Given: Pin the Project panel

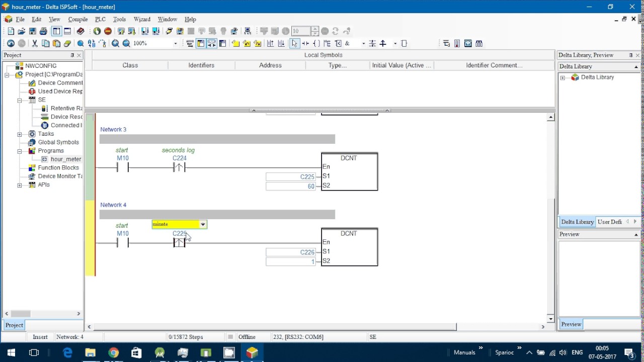Looking at the screenshot, I should point(72,55).
